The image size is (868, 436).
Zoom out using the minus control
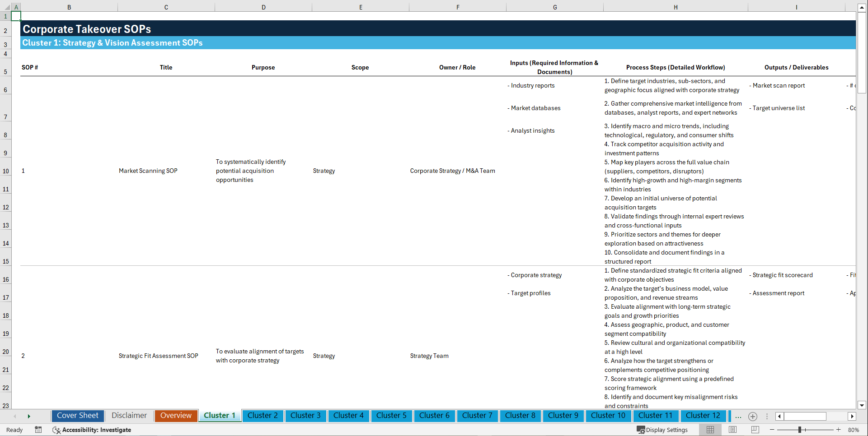pos(772,430)
